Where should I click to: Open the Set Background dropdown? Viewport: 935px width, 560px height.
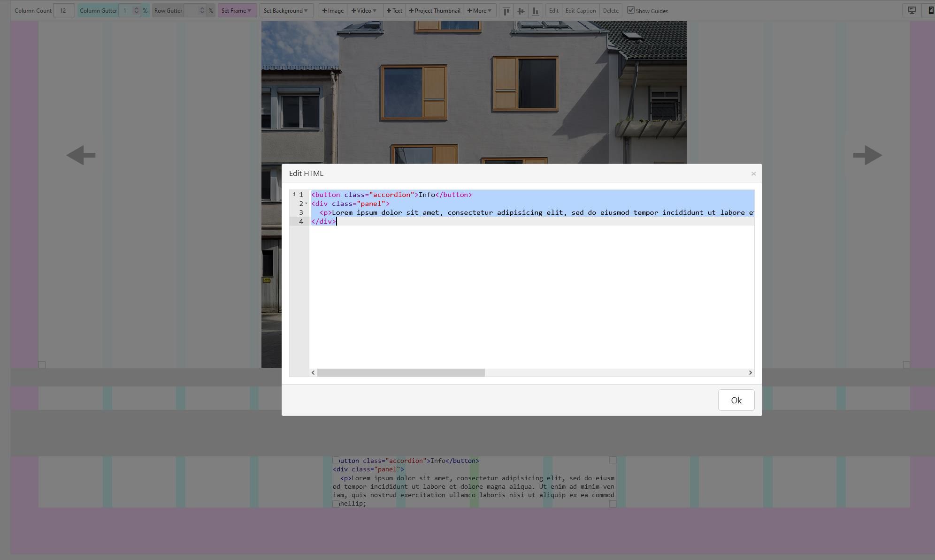pyautogui.click(x=286, y=11)
